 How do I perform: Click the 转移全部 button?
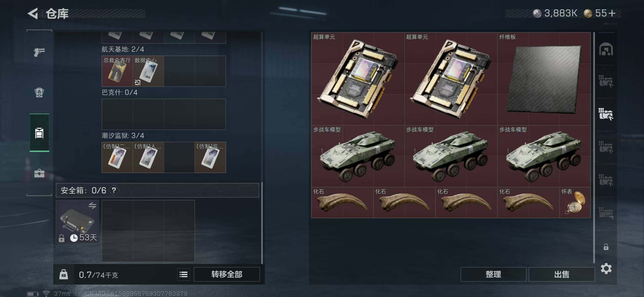(227, 274)
